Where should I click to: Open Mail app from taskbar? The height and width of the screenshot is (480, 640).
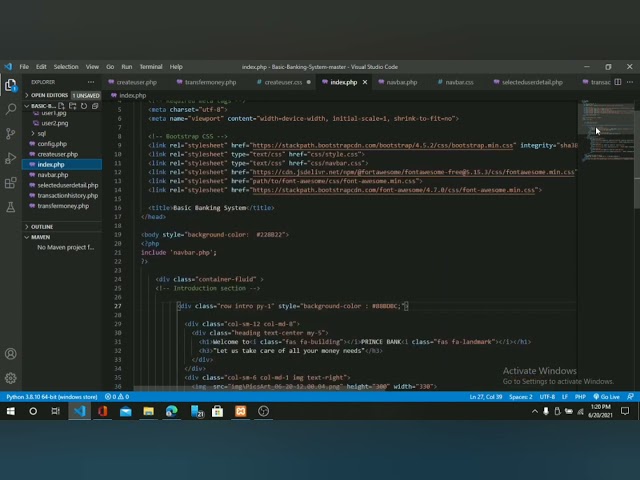tap(126, 411)
